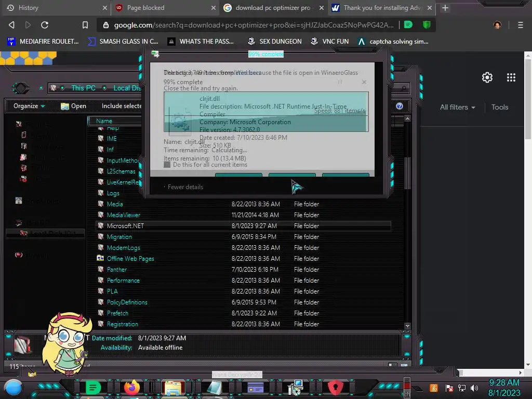
Task: Open the browser profile avatar
Action: [497, 25]
